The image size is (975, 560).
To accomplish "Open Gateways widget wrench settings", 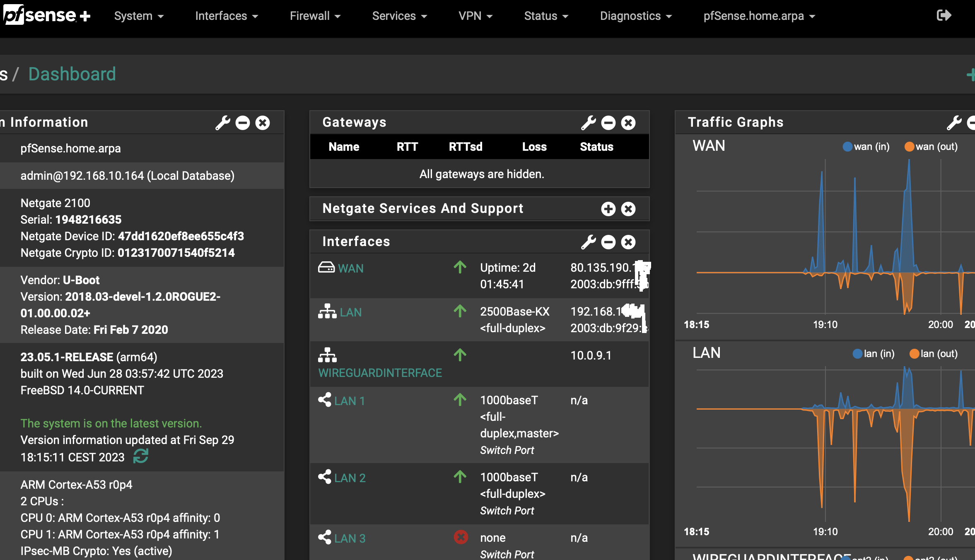I will pyautogui.click(x=588, y=123).
